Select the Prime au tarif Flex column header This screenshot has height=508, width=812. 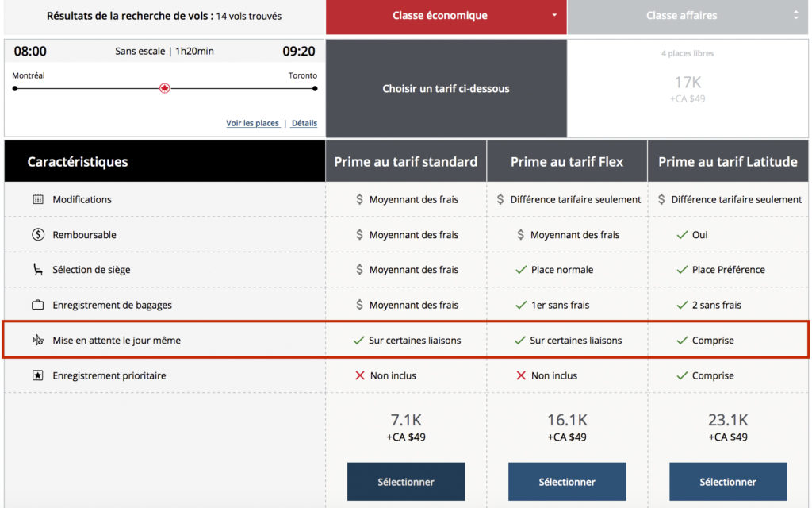(x=567, y=162)
